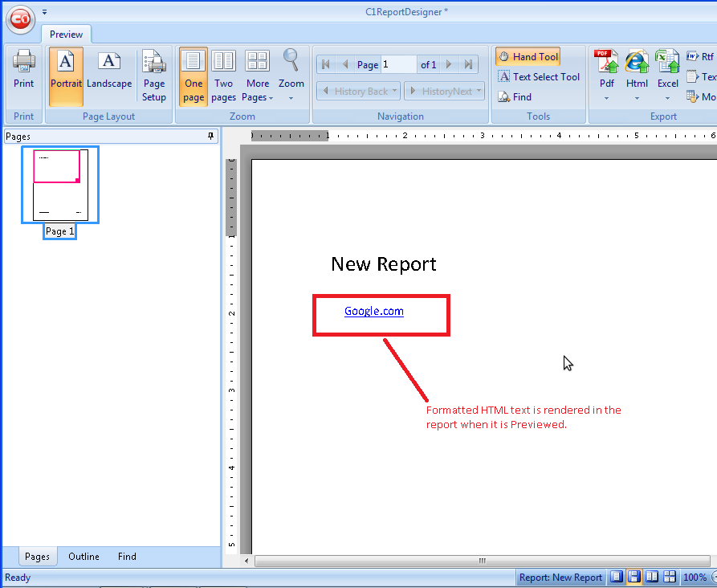This screenshot has height=588, width=717.
Task: Click the "100%" zoom level in status bar
Action: pos(695,578)
